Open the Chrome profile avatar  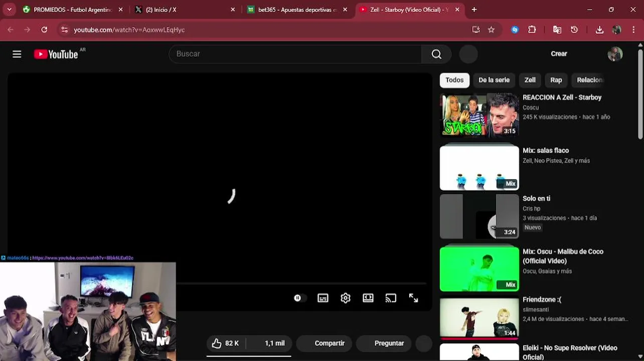616,30
